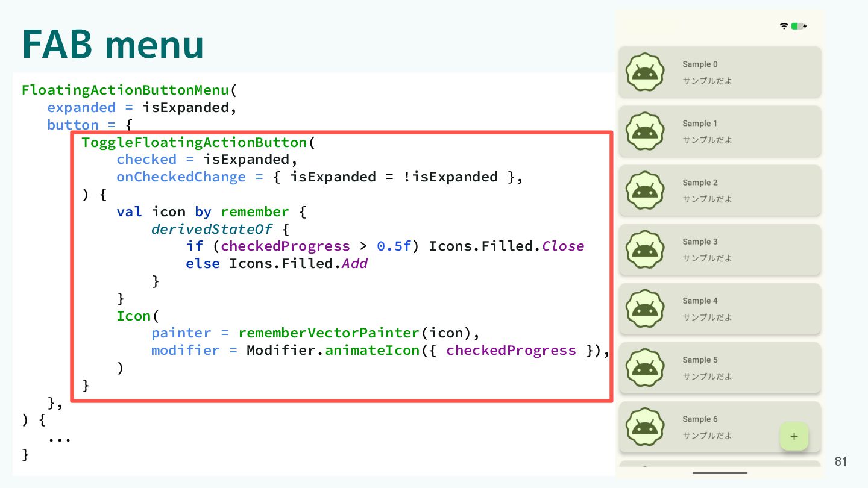868x488 pixels.
Task: Click "FloatingActionButtonMenu(" in the code
Action: 130,90
